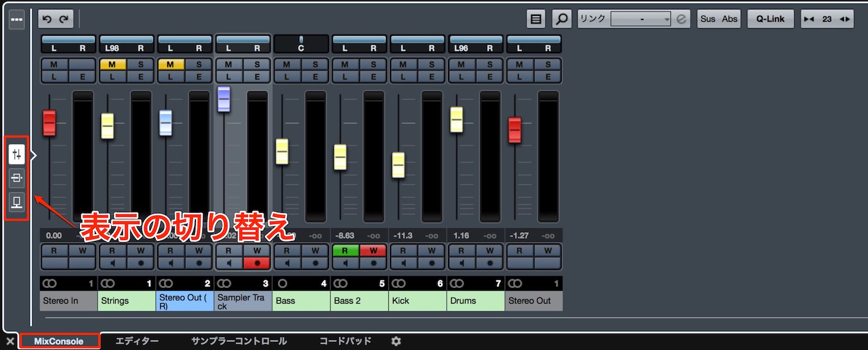
Task: Solo the Kick channel
Action: (431, 64)
